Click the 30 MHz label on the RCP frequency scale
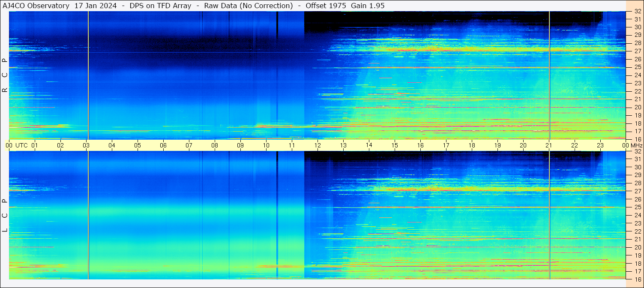 (638, 27)
